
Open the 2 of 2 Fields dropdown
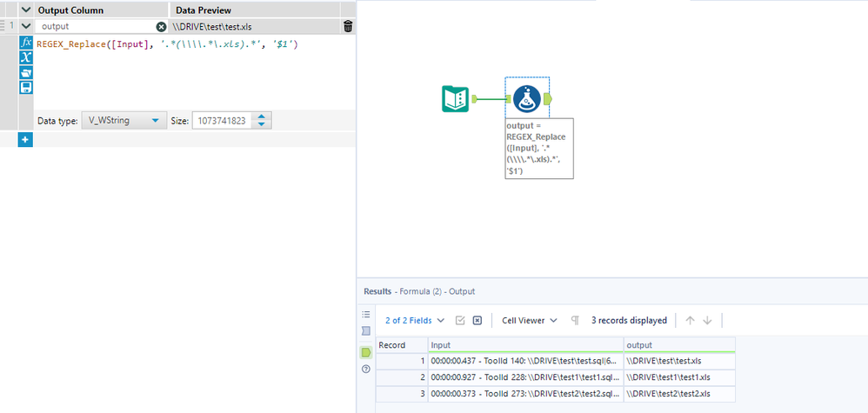[415, 320]
